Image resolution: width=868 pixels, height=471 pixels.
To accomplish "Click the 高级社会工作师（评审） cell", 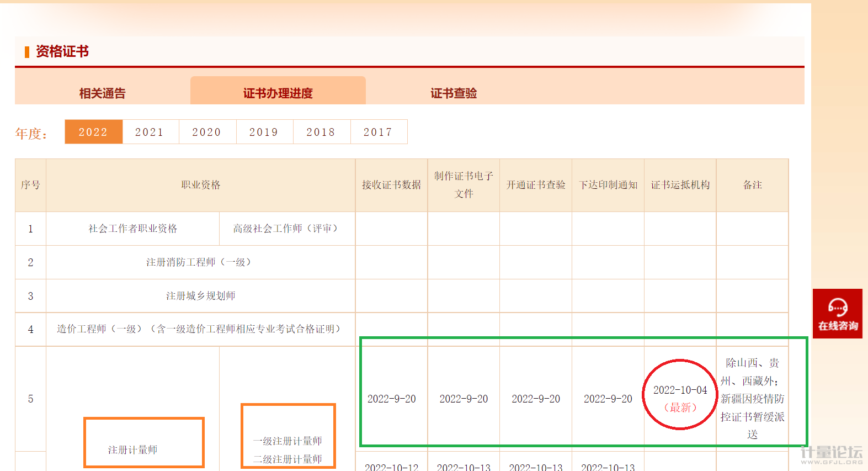I will tap(287, 229).
